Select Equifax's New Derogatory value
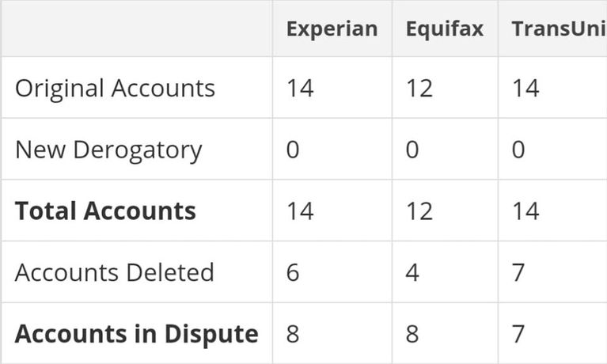607x364 pixels. (x=412, y=150)
